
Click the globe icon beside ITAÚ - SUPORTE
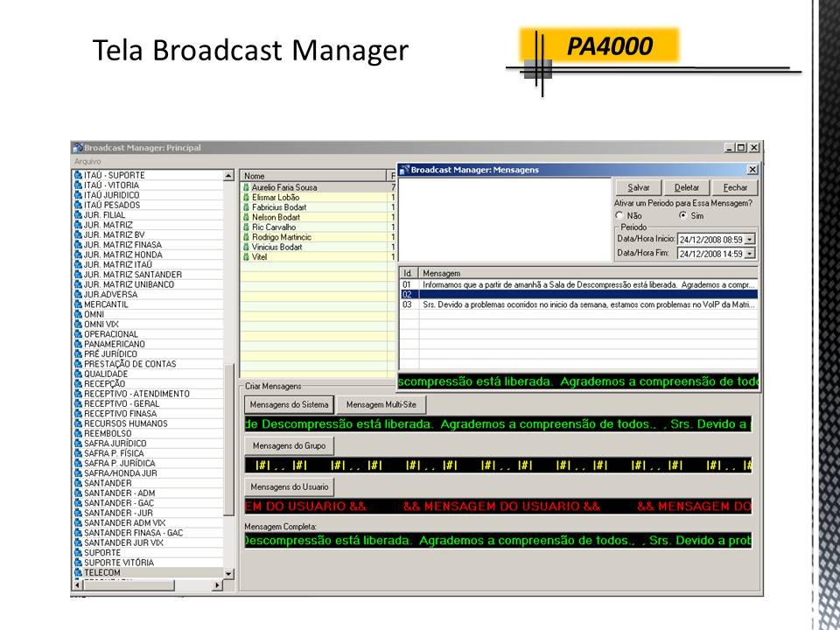pyautogui.click(x=78, y=176)
